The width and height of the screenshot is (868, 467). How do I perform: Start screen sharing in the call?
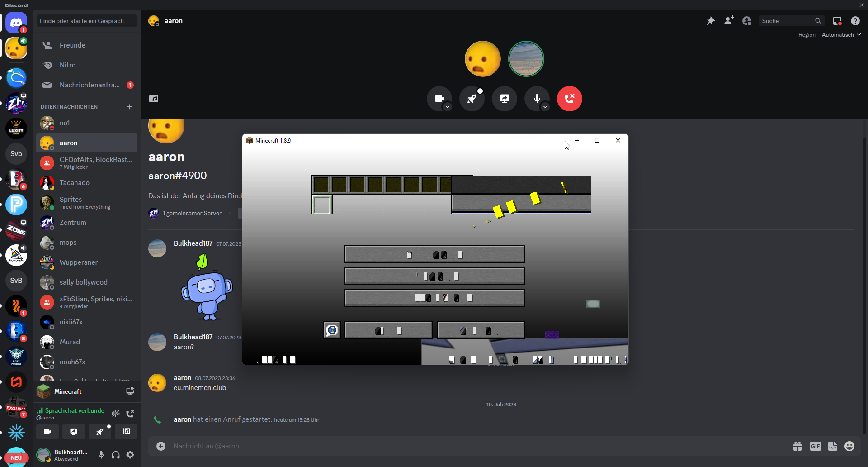point(504,99)
